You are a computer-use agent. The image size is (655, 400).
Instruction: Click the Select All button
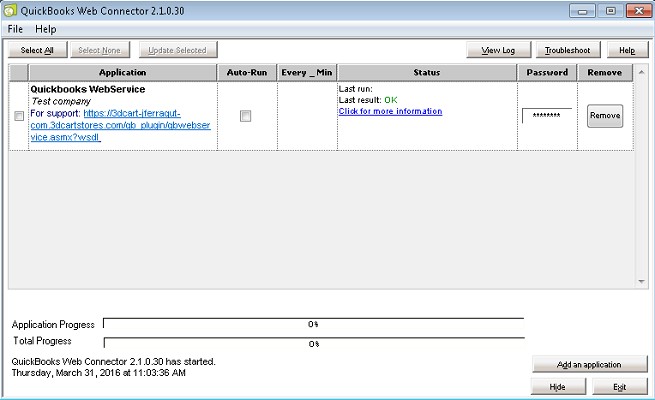click(37, 50)
